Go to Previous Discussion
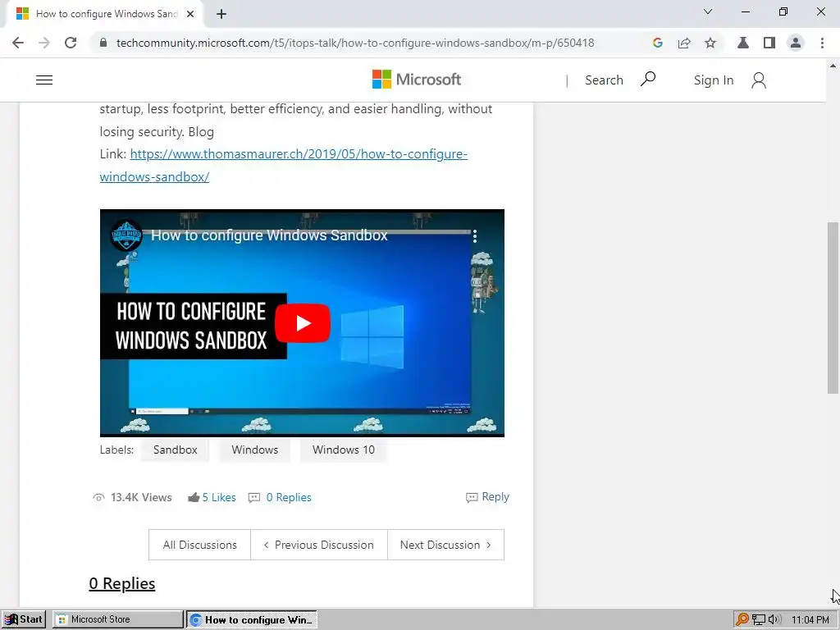This screenshot has height=630, width=840. tap(319, 545)
